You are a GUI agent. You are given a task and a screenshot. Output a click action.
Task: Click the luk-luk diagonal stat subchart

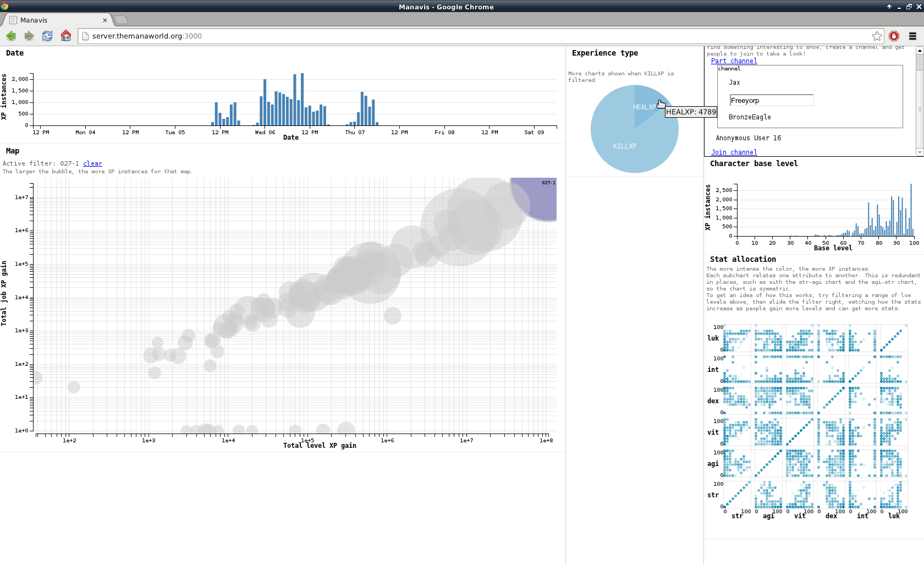(893, 338)
